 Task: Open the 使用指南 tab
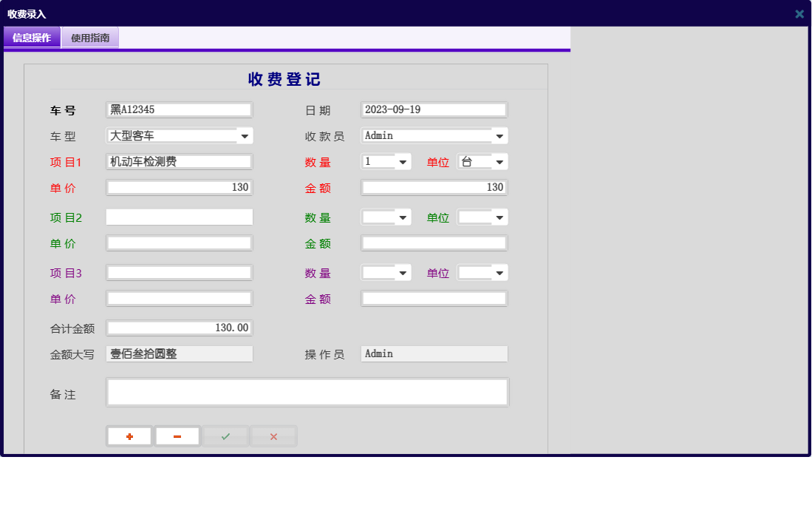coord(90,38)
